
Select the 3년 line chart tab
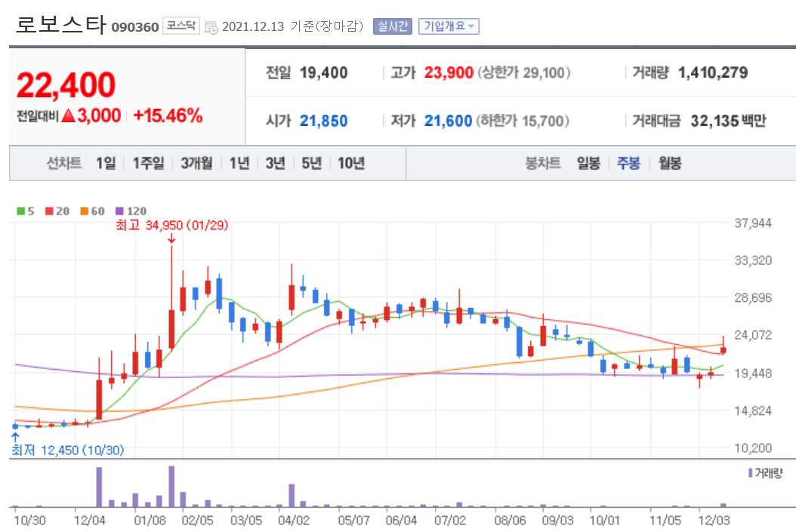click(275, 163)
